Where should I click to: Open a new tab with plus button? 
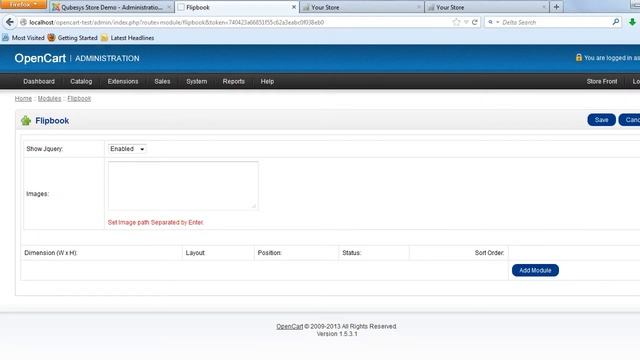point(556,7)
